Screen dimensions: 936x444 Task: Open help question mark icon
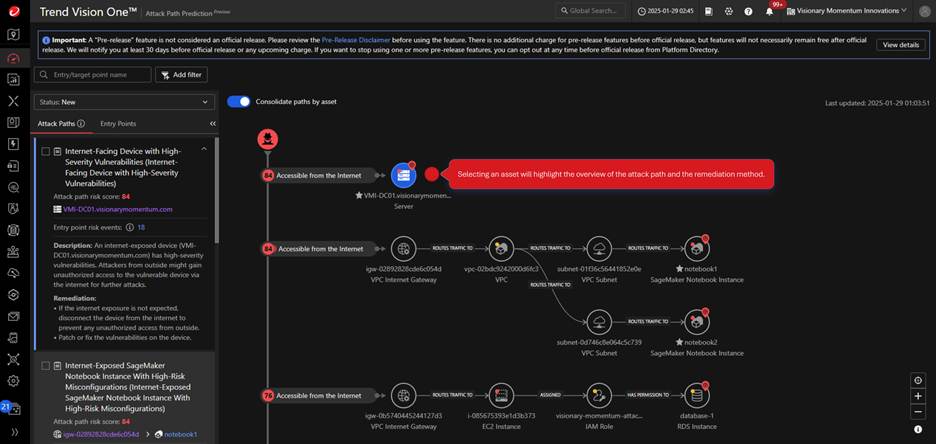point(748,11)
